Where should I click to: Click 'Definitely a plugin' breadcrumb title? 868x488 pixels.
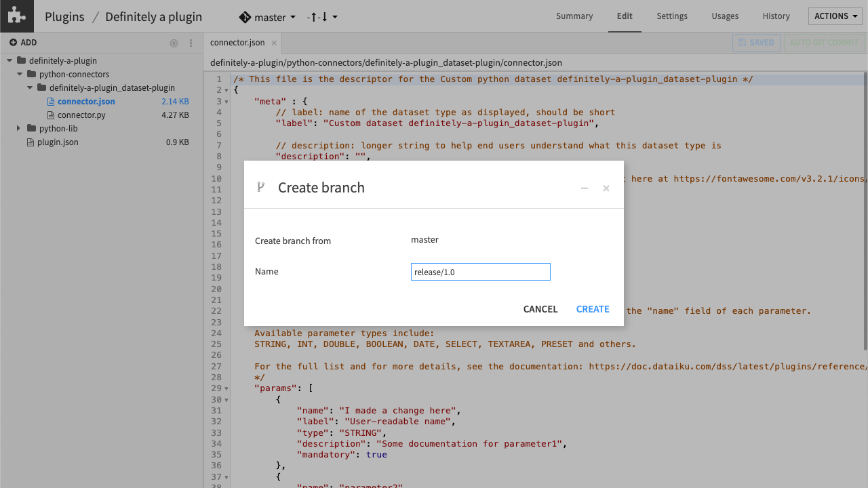[x=154, y=17]
